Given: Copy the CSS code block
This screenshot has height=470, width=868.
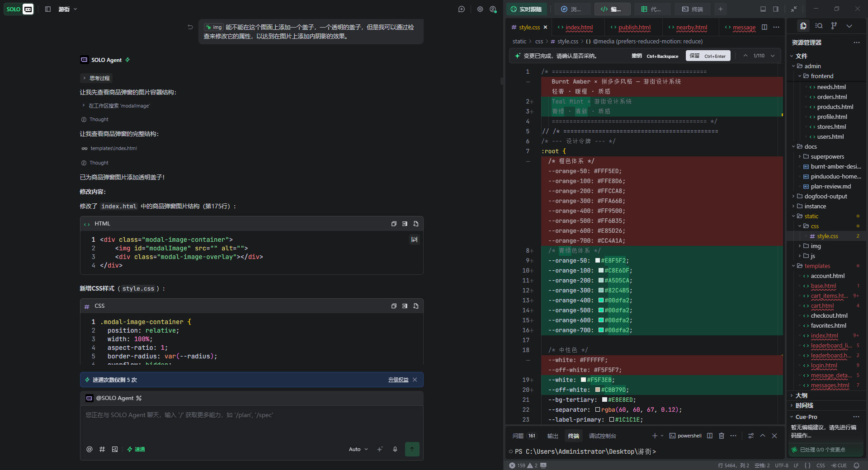Looking at the screenshot, I should pos(394,306).
